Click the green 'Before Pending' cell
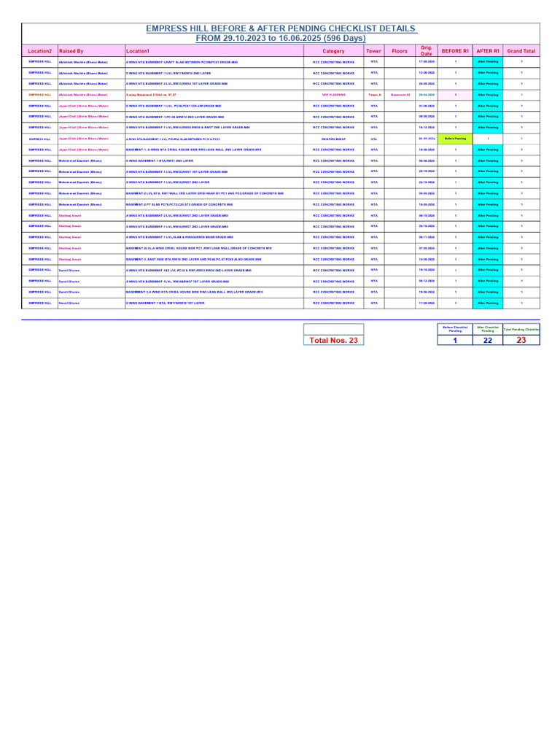This screenshot has height=747, width=560. pos(455,139)
